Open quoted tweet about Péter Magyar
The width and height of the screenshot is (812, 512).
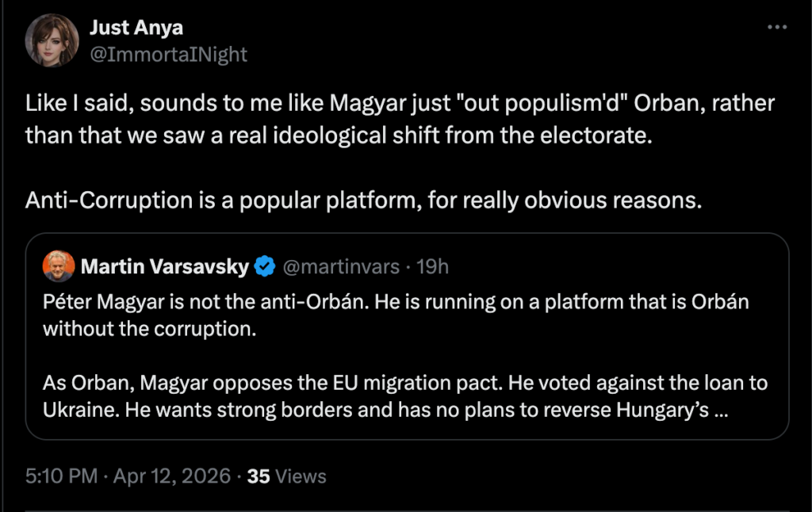click(x=407, y=337)
